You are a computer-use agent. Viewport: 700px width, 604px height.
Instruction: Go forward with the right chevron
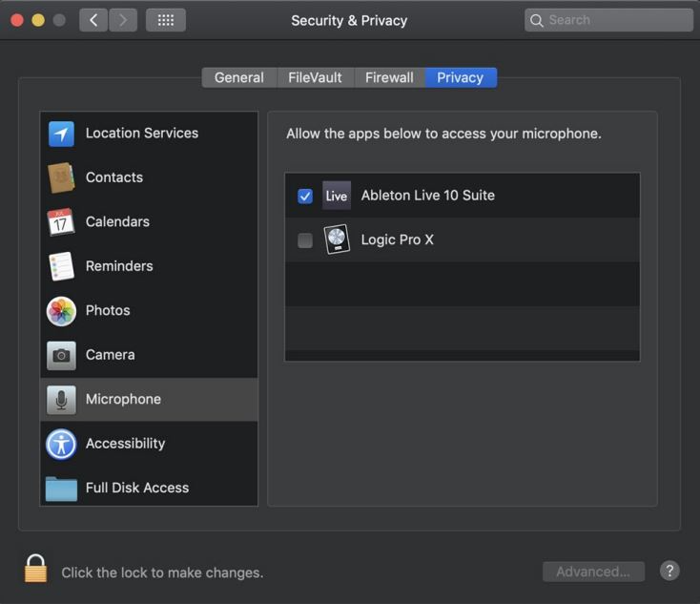coord(123,20)
